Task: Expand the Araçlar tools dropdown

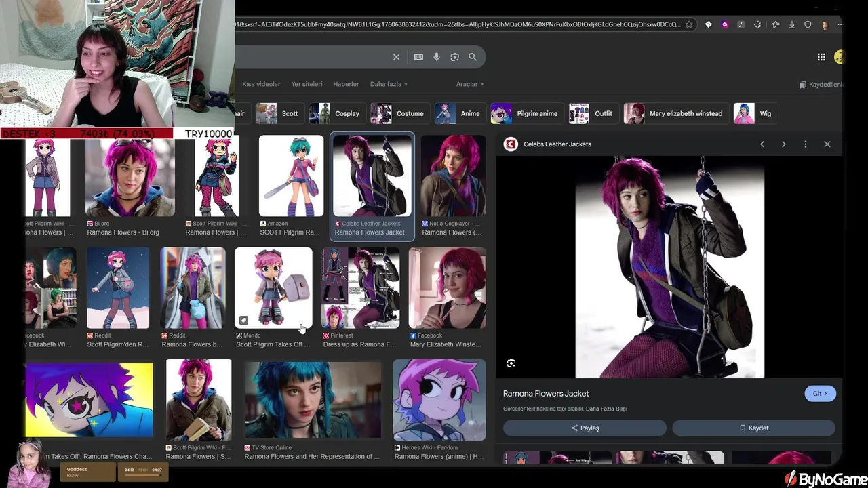Action: [x=470, y=84]
